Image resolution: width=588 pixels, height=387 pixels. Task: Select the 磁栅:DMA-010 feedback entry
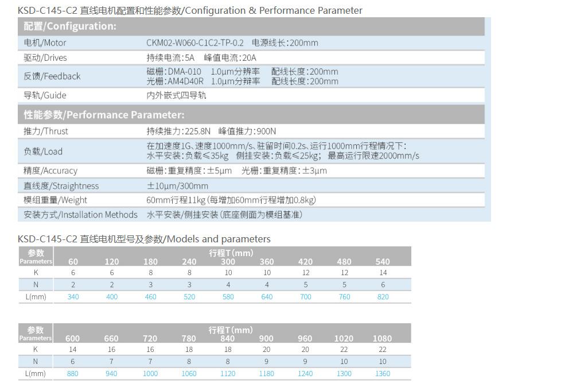click(x=174, y=72)
